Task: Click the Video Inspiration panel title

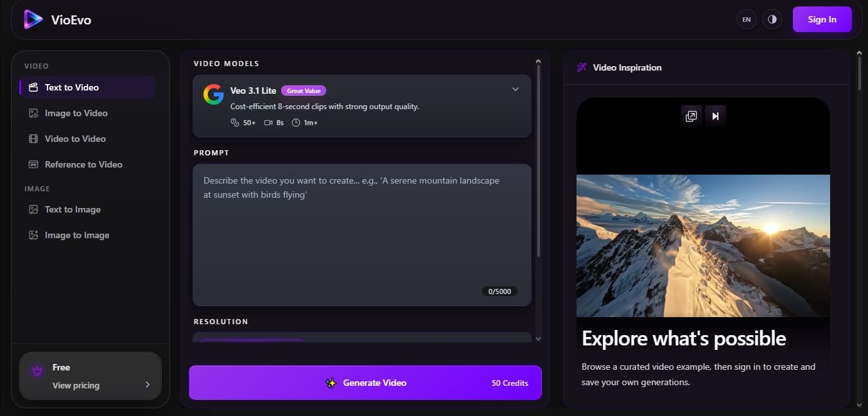Action: pyautogui.click(x=627, y=67)
